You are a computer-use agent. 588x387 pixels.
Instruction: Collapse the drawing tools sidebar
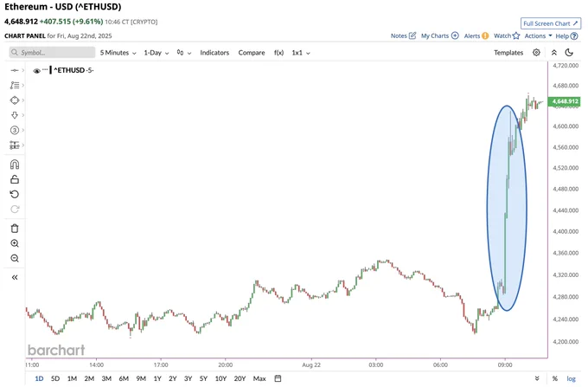coord(14,277)
